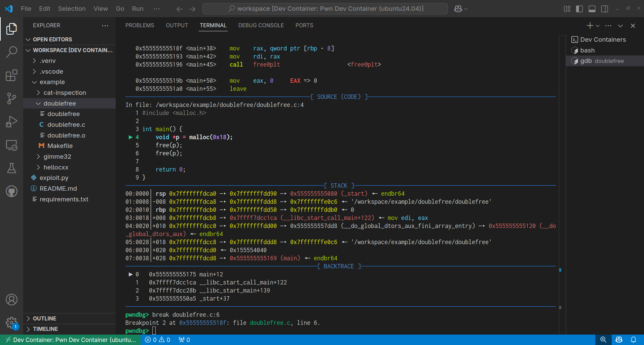Open the Selection menu
The width and height of the screenshot is (644, 345).
click(72, 9)
